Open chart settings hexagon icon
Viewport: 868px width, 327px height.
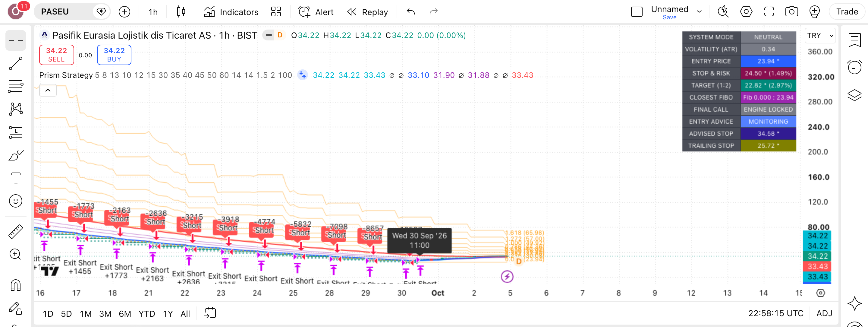tap(746, 12)
